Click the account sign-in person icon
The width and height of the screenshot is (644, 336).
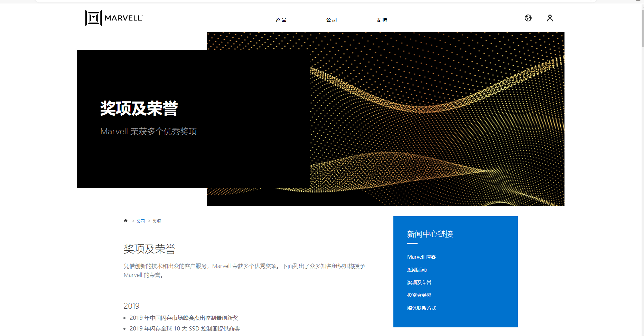tap(550, 18)
